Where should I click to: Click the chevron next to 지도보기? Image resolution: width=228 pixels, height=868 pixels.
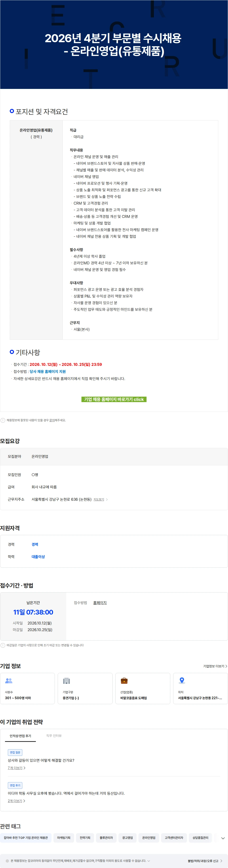click(x=107, y=499)
